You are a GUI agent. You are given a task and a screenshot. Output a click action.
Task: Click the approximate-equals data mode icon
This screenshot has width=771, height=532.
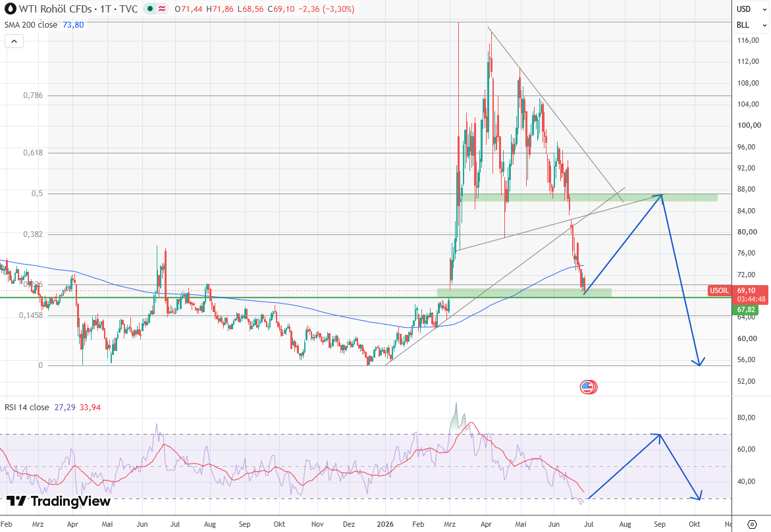(x=162, y=9)
